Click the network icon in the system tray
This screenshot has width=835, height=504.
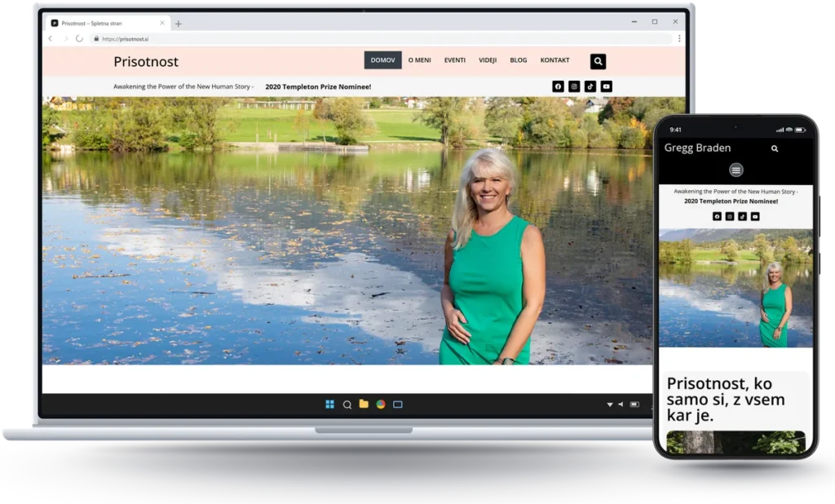(x=610, y=405)
